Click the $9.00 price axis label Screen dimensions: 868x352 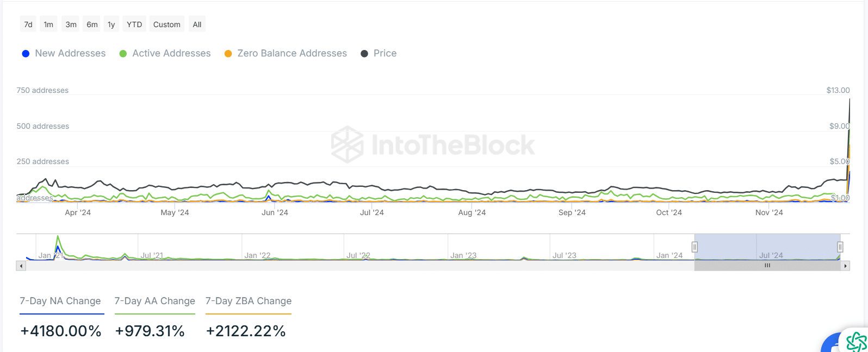(840, 126)
